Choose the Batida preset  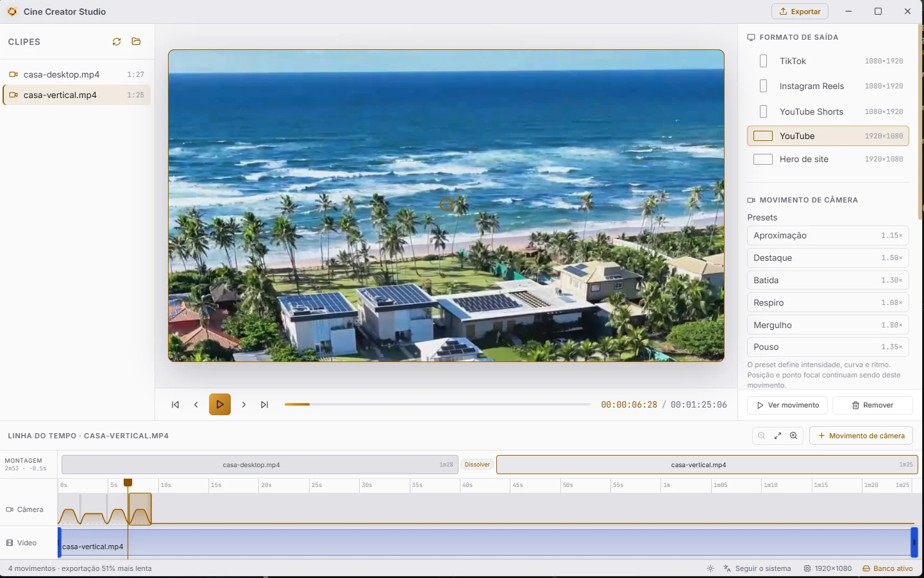[828, 281]
